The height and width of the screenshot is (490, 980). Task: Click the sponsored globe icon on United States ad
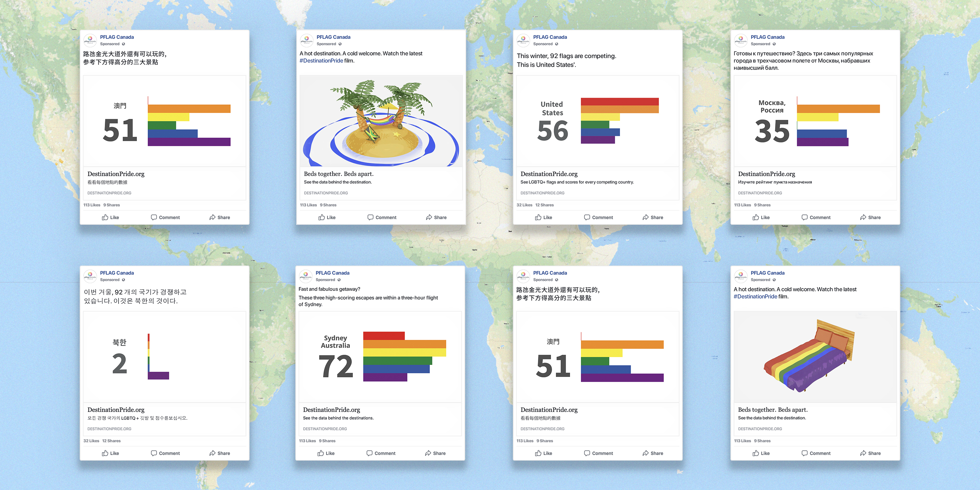point(557,44)
